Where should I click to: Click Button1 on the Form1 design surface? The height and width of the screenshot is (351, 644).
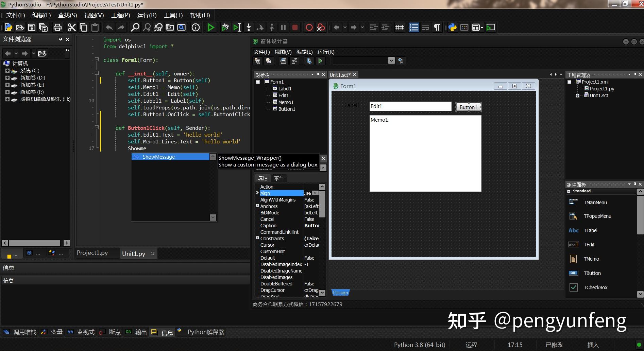468,107
